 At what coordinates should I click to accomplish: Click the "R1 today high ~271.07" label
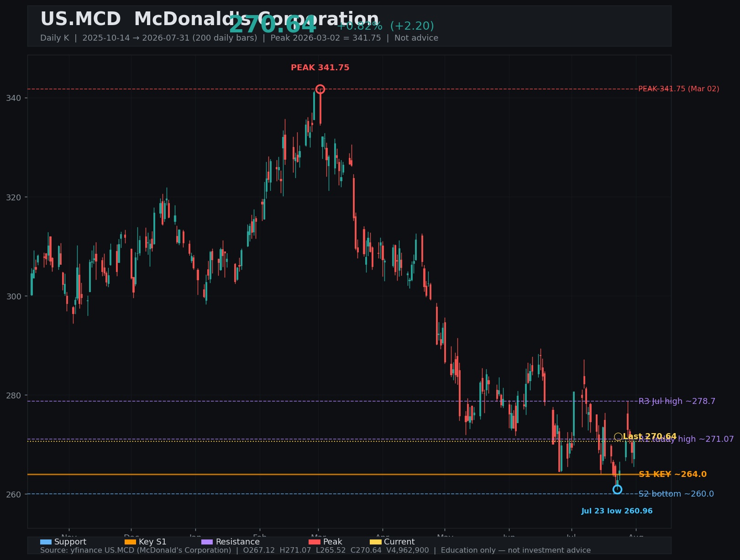(686, 439)
